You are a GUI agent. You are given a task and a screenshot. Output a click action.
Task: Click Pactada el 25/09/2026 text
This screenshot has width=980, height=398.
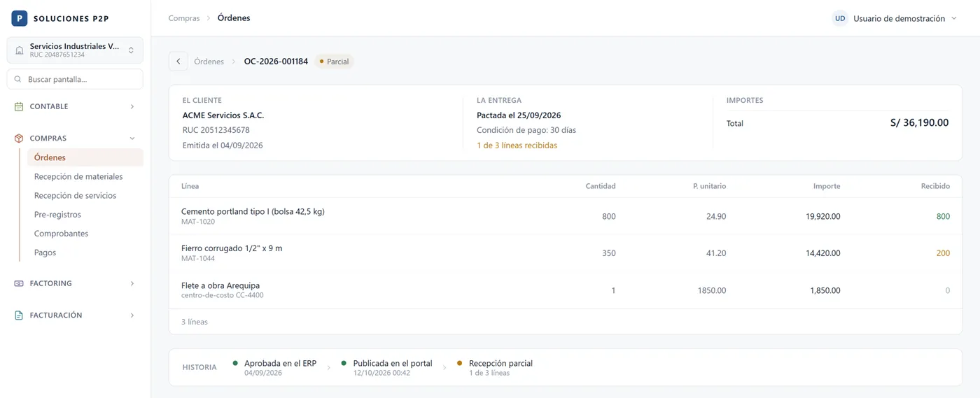click(x=519, y=115)
